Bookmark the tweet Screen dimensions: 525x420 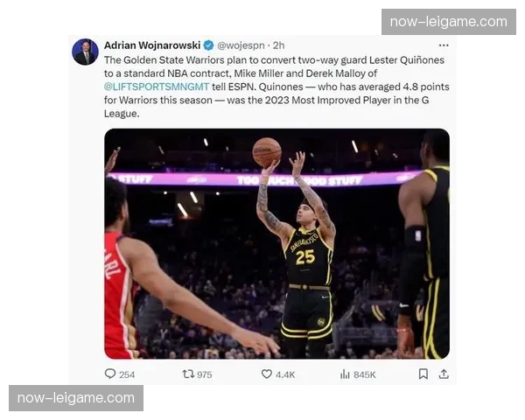[x=423, y=374]
